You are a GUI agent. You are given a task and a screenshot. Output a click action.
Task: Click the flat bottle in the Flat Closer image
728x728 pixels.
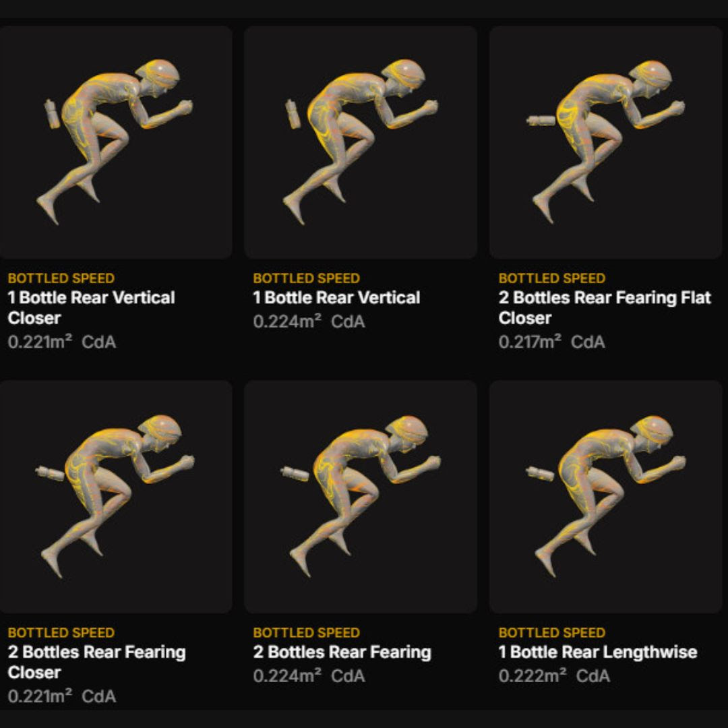541,121
